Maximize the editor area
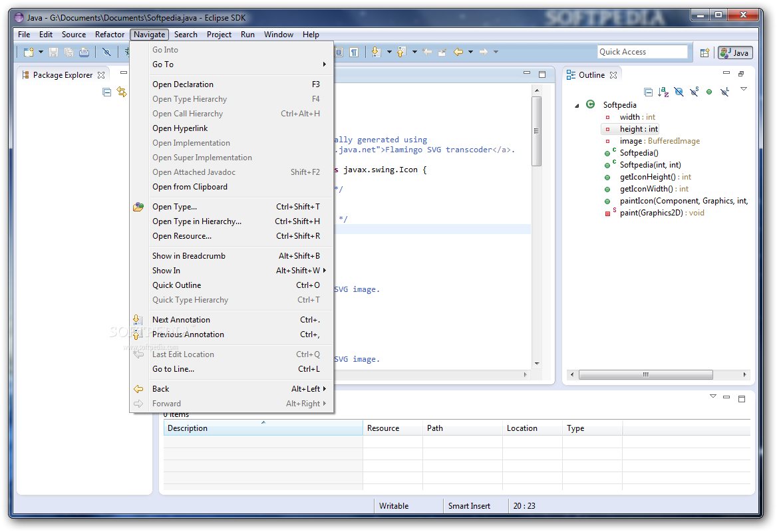777x532 pixels. (542, 74)
